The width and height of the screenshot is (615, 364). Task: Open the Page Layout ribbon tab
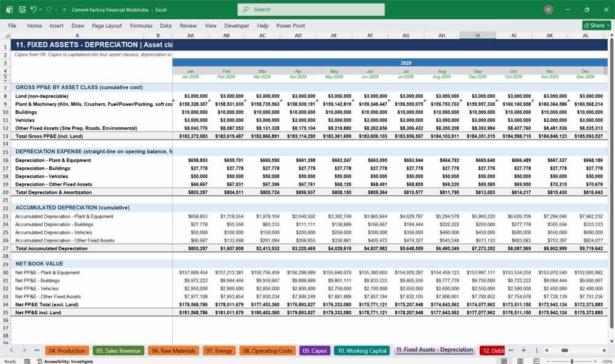(x=106, y=25)
